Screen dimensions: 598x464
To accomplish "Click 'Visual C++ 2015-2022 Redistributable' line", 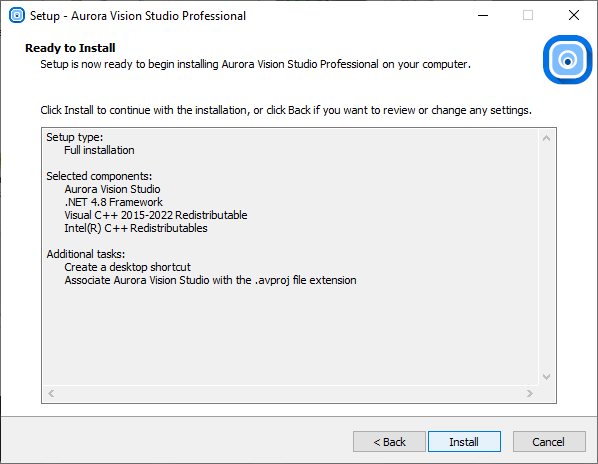I will pos(156,215).
